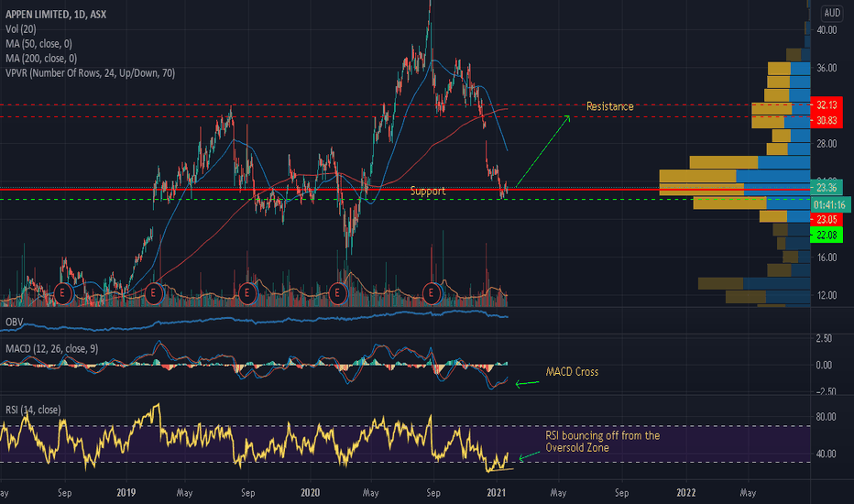854x504 pixels.
Task: Click the 2022 label on time axis
Action: [685, 493]
